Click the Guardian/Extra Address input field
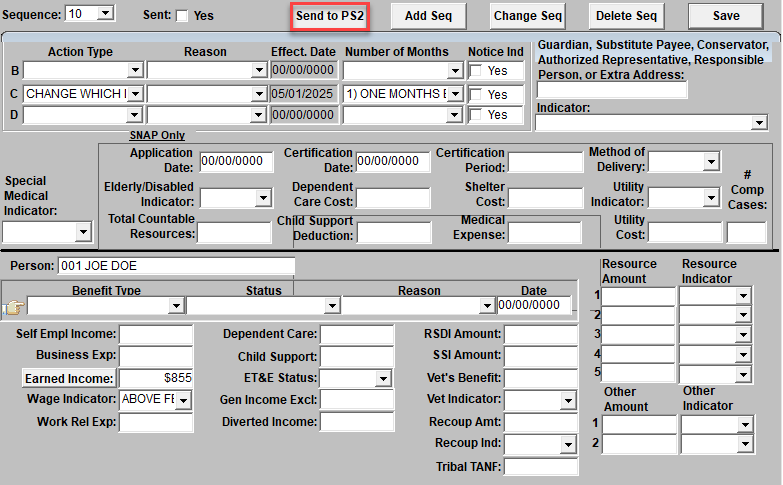The height and width of the screenshot is (485, 783). (x=612, y=90)
